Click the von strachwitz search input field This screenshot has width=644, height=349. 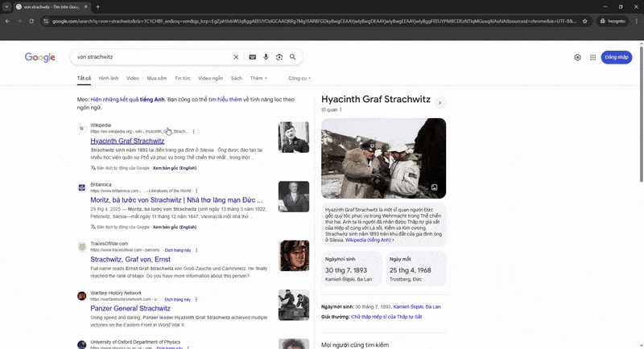point(152,57)
